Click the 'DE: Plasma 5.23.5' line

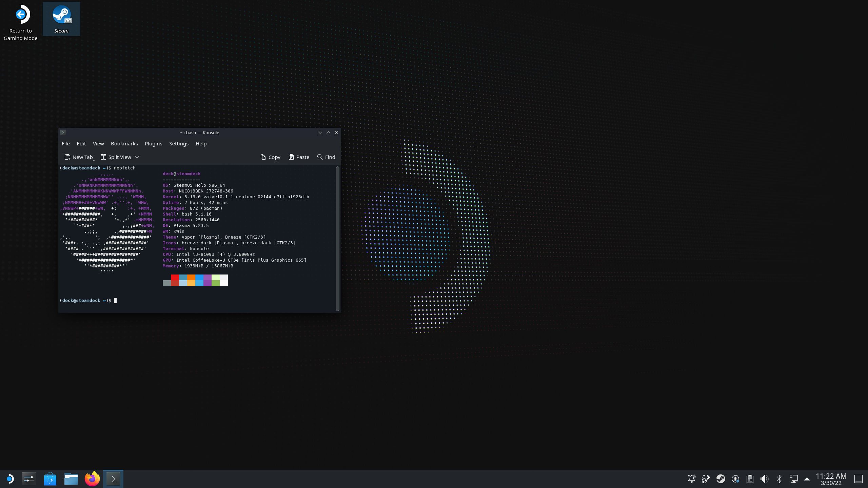[x=186, y=226]
